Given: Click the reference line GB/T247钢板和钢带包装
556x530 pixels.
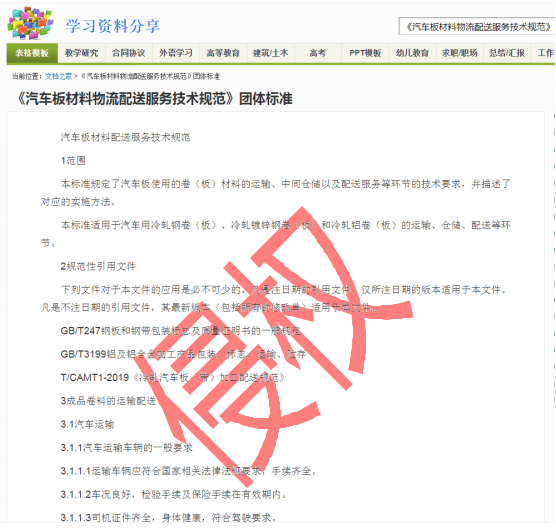Looking at the screenshot, I should pos(180,331).
